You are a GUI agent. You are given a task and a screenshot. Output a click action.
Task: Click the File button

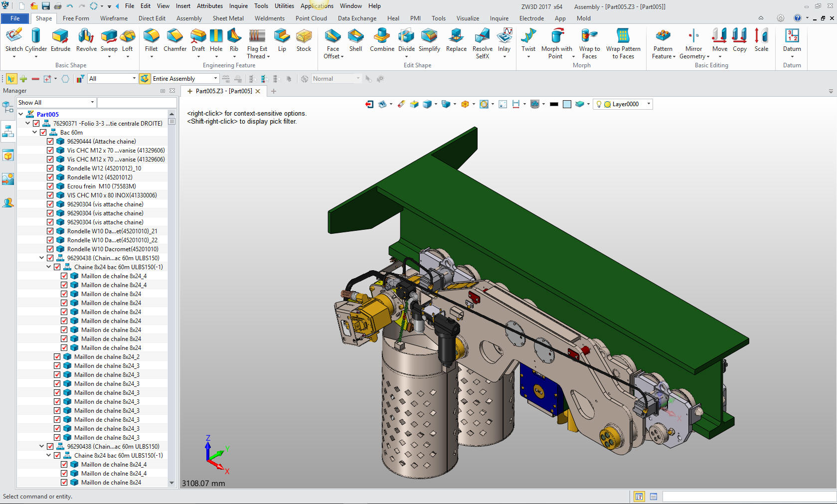tap(15, 18)
